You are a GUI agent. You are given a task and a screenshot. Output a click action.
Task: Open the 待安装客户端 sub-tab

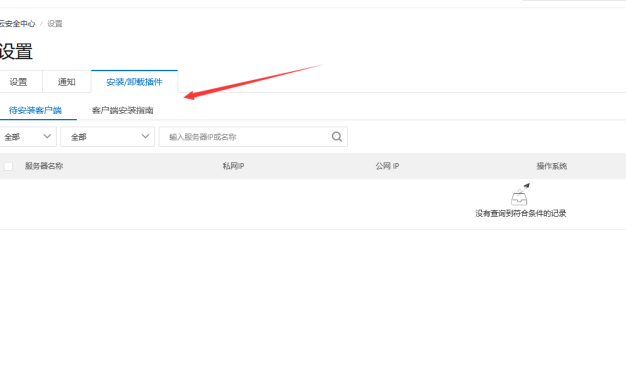(x=35, y=110)
